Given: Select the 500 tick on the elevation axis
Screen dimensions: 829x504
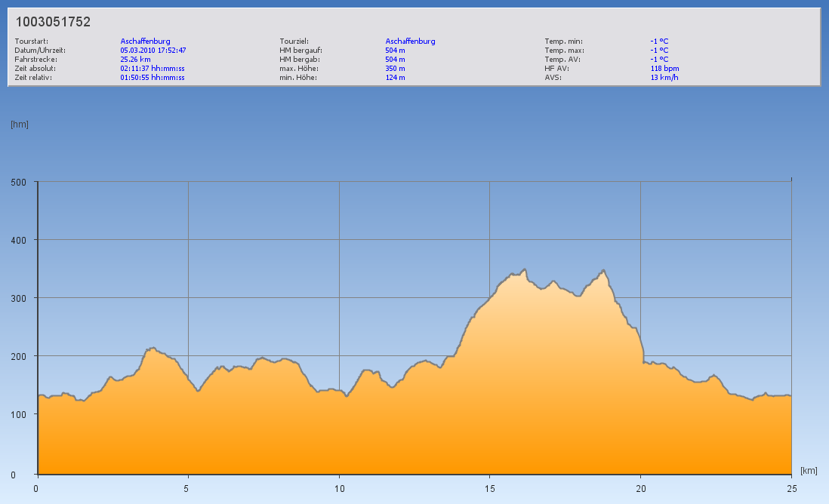Looking at the screenshot, I should (19, 182).
